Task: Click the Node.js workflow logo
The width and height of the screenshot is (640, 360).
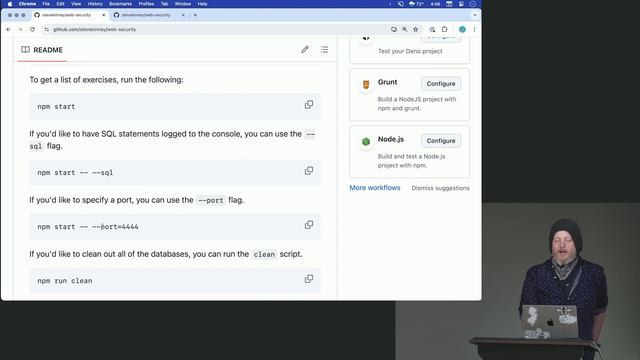Action: (366, 142)
